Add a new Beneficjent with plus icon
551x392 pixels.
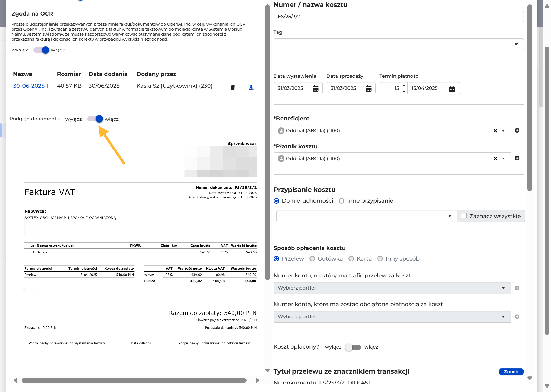click(x=517, y=130)
